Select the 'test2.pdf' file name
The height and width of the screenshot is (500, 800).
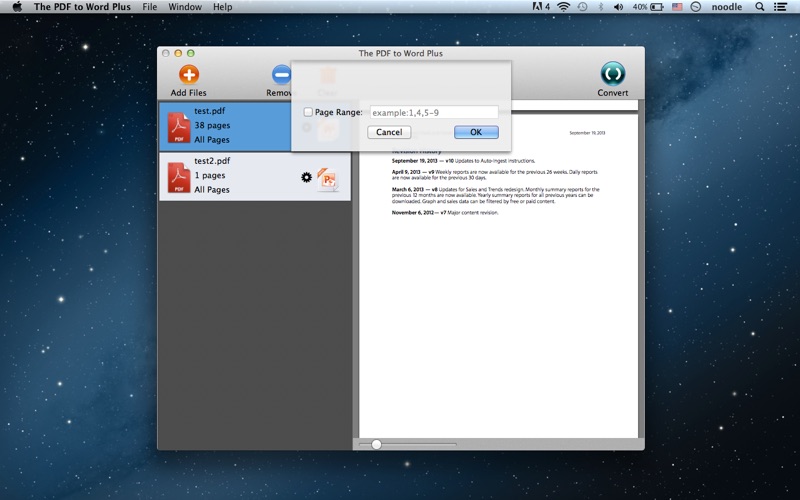click(x=212, y=161)
